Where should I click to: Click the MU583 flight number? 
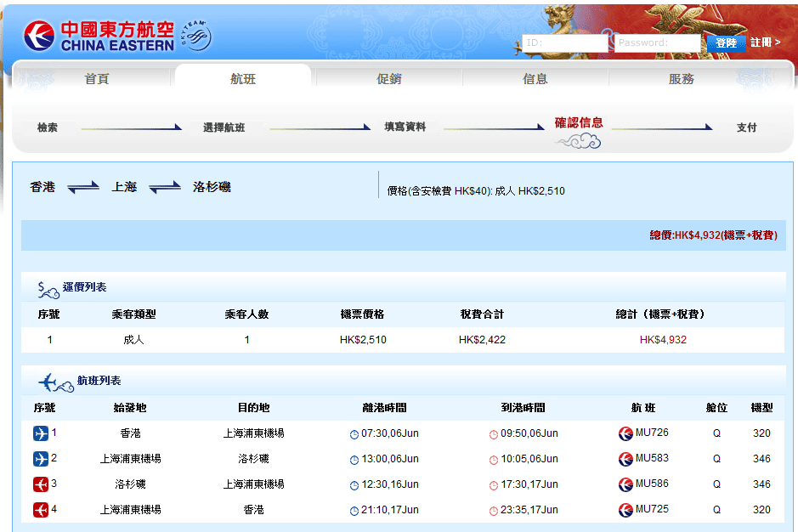(x=652, y=459)
